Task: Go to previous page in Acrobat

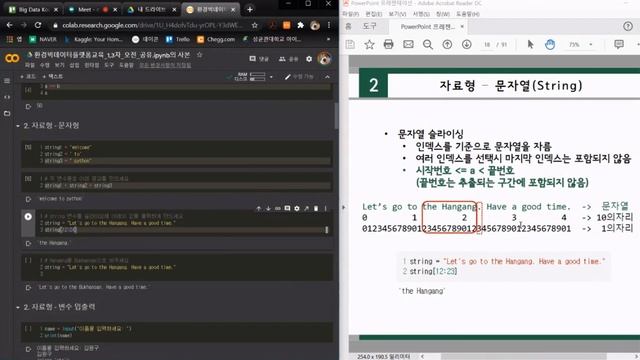Action: point(447,44)
